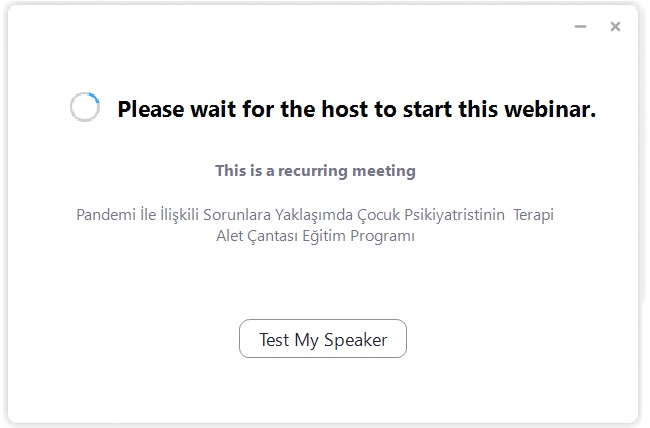The width and height of the screenshot is (650, 428).
Task: Click the word 'Çocuk' in the topic
Action: [378, 215]
